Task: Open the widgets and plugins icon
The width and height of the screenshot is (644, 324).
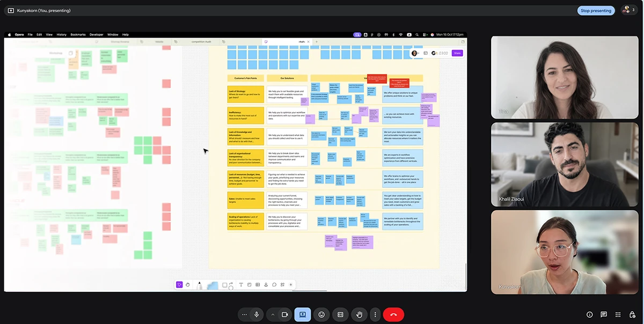Action: pos(282,285)
